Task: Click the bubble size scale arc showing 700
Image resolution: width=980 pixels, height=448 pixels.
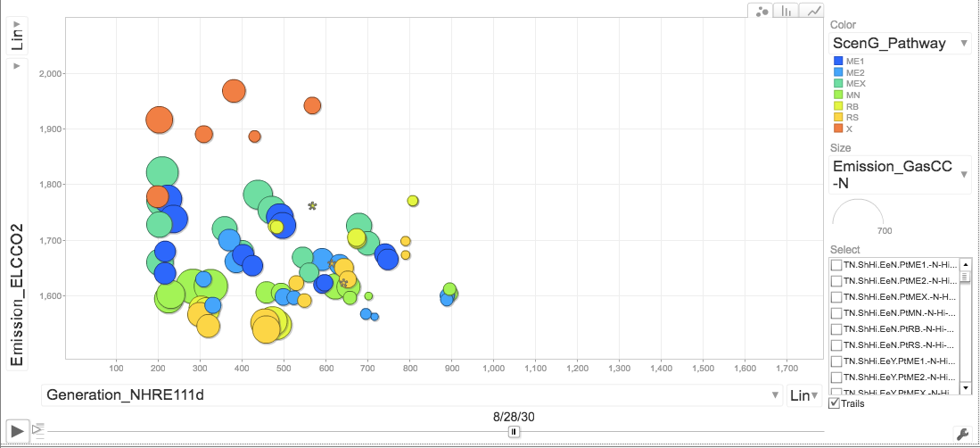Action: point(858,212)
